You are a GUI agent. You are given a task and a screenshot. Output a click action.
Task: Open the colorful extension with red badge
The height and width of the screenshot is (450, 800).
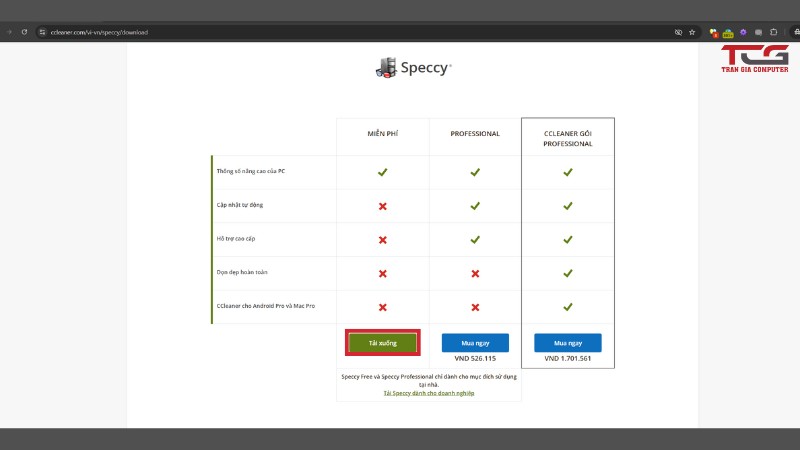pyautogui.click(x=713, y=32)
